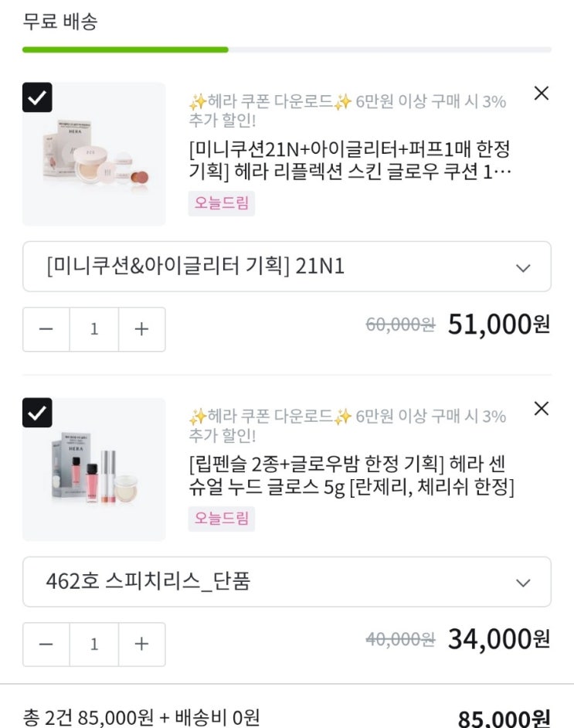Click the lip gloss product thumbnail image
The height and width of the screenshot is (728, 574).
click(94, 470)
